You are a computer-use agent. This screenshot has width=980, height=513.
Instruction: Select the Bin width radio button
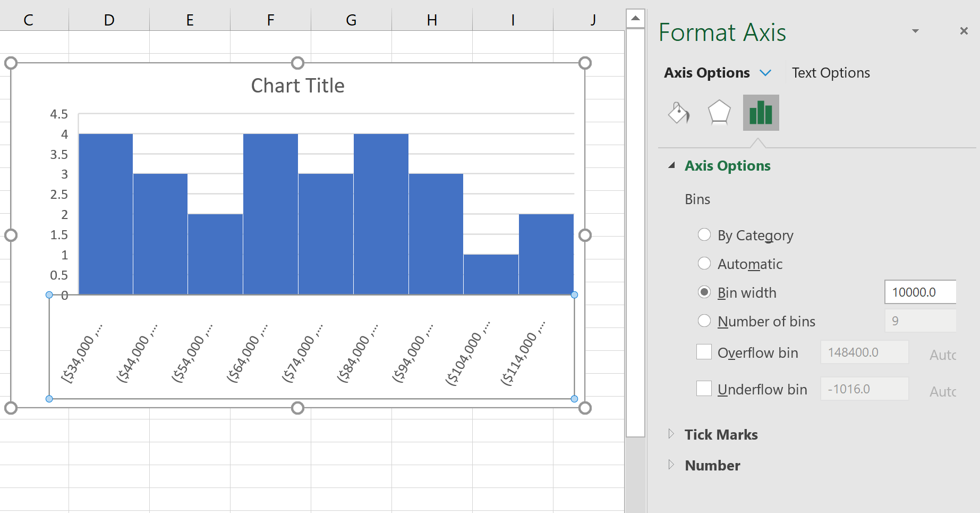[704, 292]
